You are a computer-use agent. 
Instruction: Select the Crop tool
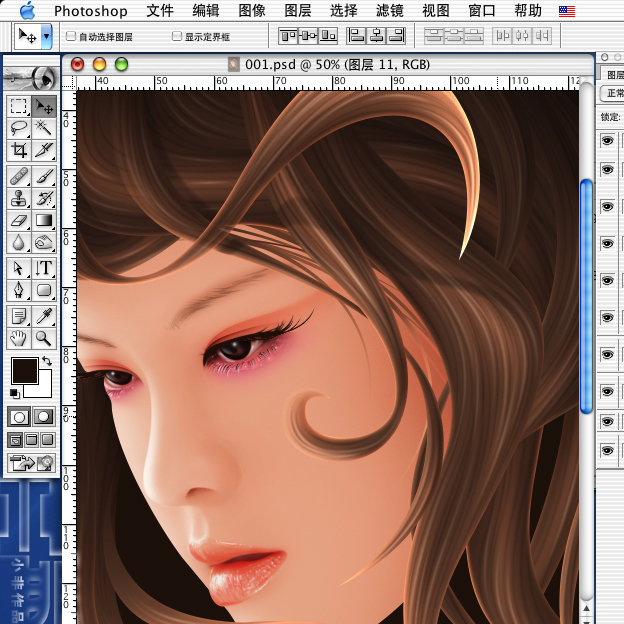point(18,150)
